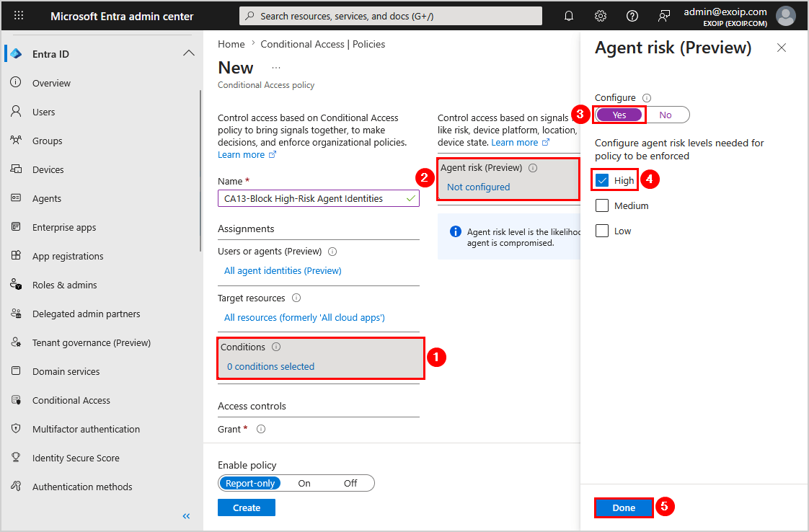The width and height of the screenshot is (809, 532).
Task: Show info tooltip for Users or agents
Action: (333, 252)
